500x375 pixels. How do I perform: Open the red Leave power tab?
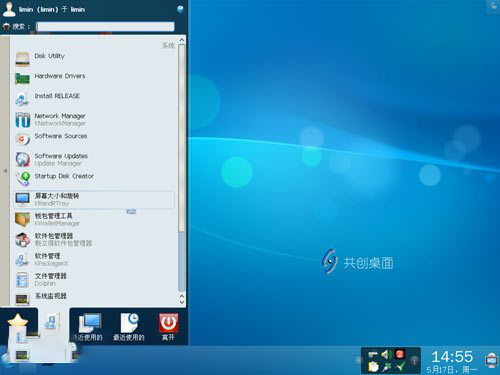[168, 327]
